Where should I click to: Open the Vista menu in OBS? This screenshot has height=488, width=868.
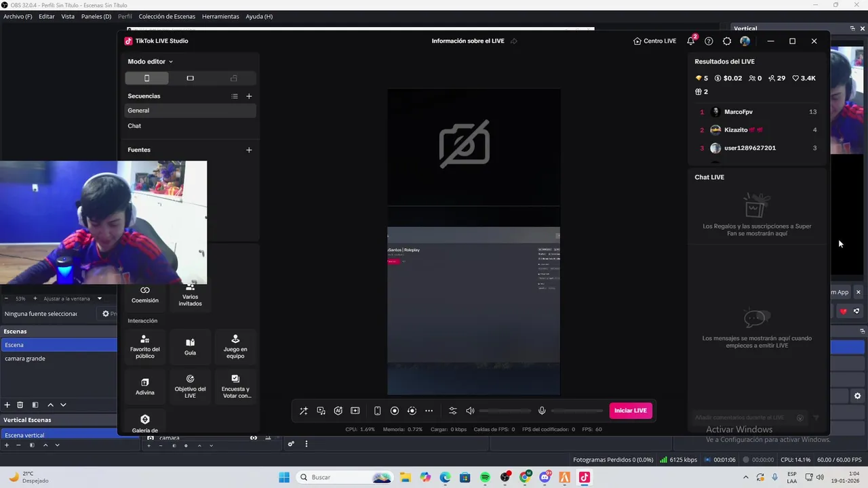68,16
